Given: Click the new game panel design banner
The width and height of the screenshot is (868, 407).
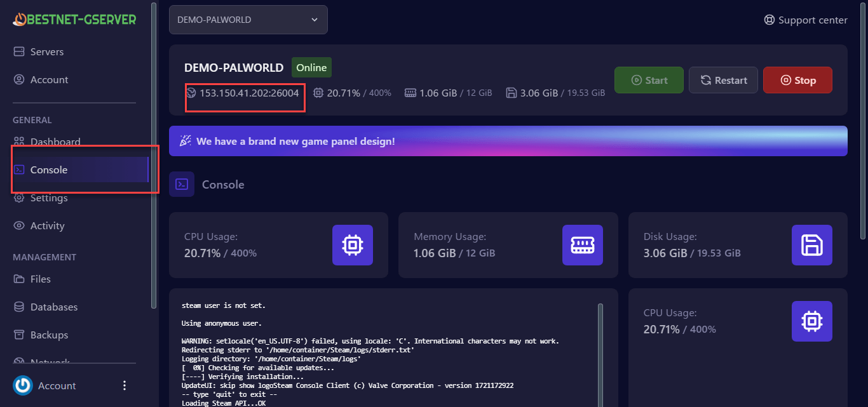Looking at the screenshot, I should [508, 141].
